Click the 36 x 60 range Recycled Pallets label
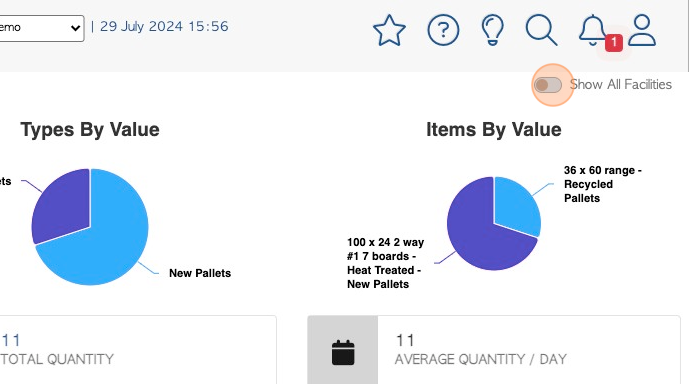The height and width of the screenshot is (384, 689). pos(602,184)
